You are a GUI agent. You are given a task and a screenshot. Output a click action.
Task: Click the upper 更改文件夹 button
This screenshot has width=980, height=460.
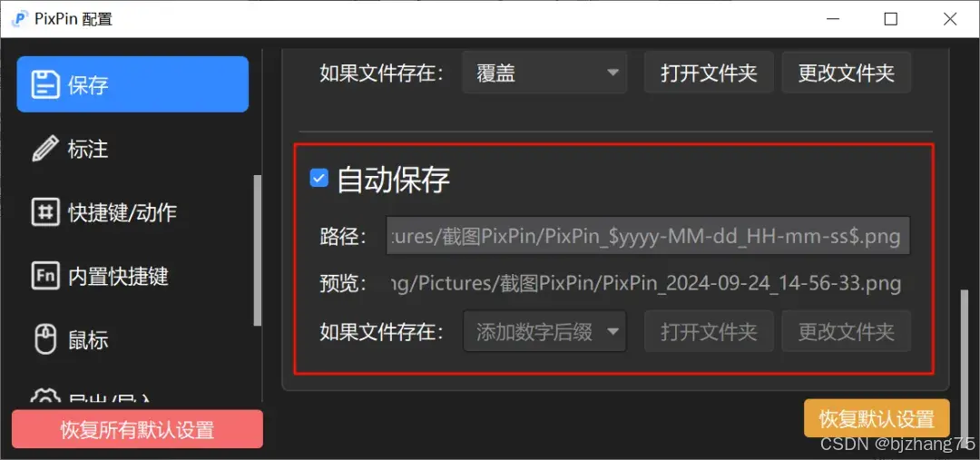point(847,73)
